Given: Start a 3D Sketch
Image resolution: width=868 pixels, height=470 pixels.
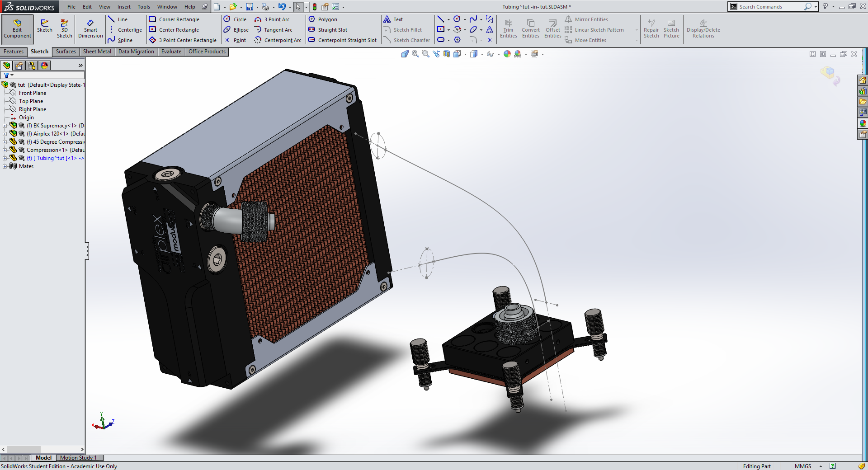Looking at the screenshot, I should click(64, 29).
